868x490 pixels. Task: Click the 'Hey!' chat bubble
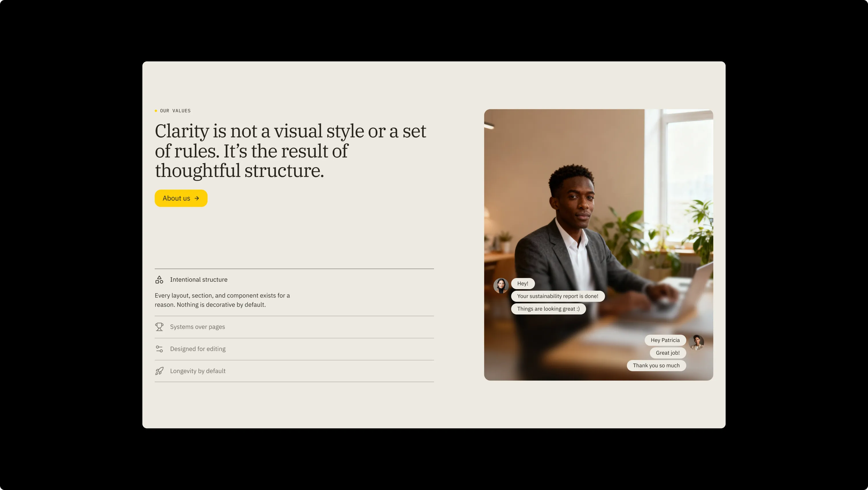click(523, 283)
